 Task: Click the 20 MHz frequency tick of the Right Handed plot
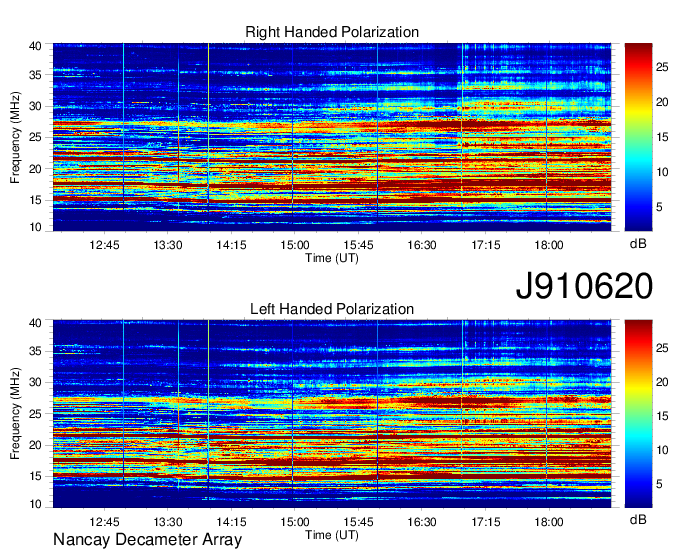tap(35, 170)
